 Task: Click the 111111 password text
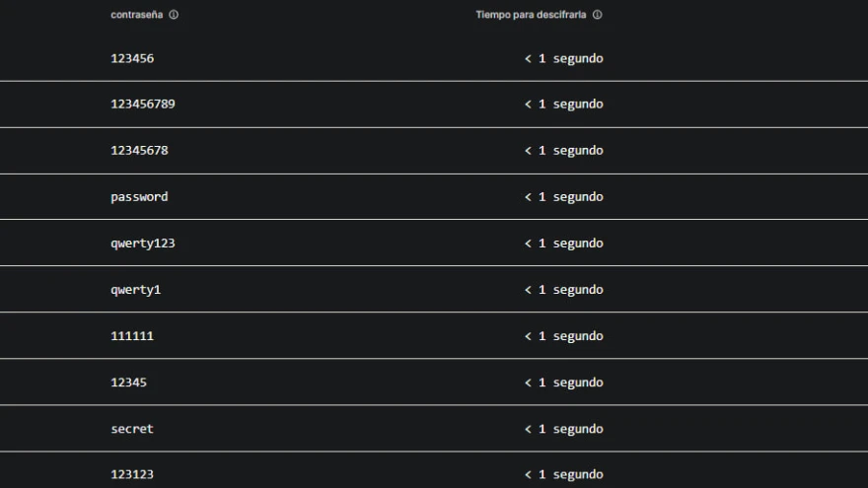(132, 336)
